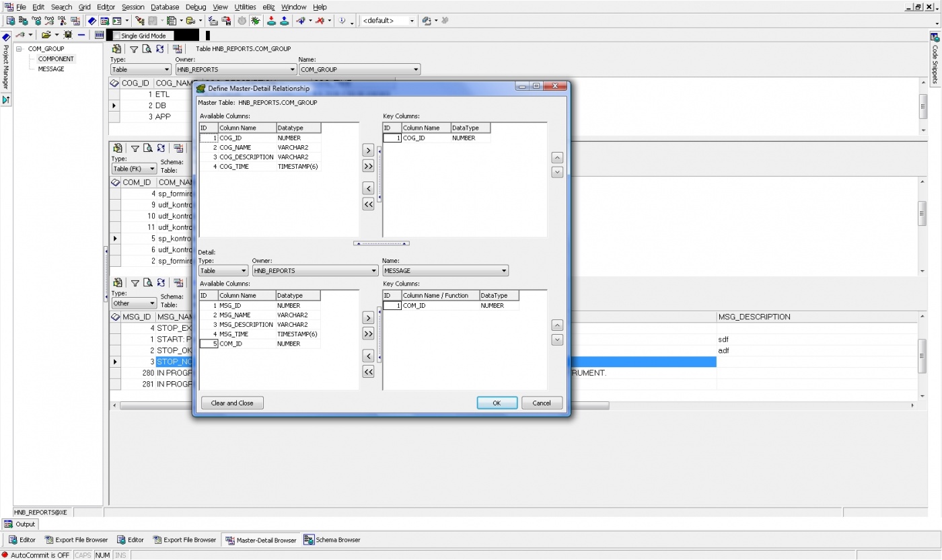Viewport: 942px width, 560px height.
Task: Switch to the Schema Browser tab
Action: point(332,540)
